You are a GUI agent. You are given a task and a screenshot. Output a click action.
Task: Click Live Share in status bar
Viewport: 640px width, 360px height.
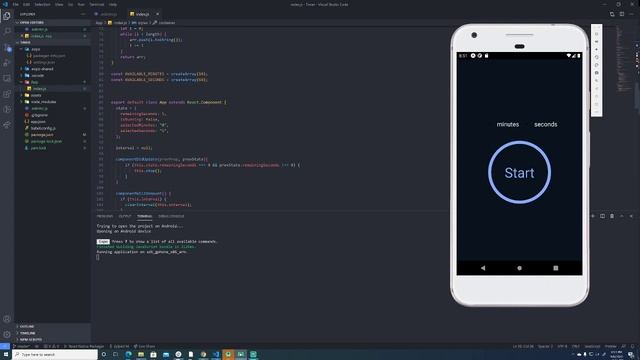144,346
